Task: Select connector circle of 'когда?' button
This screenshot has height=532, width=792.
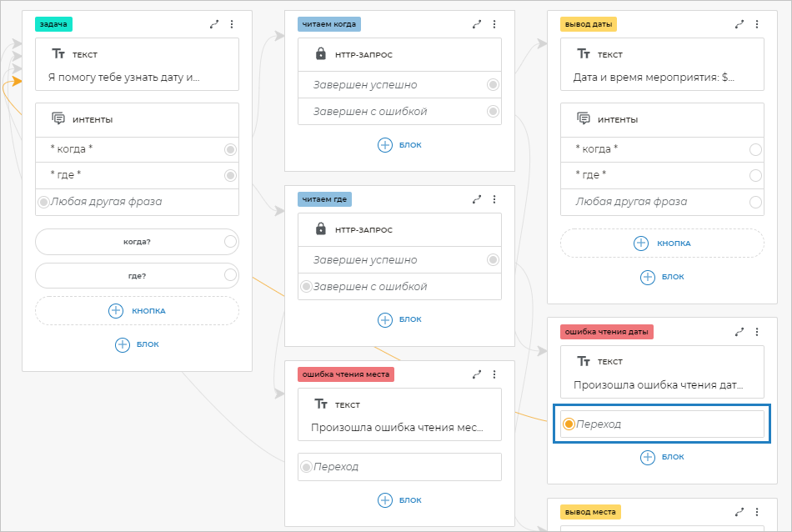Action: click(x=230, y=242)
